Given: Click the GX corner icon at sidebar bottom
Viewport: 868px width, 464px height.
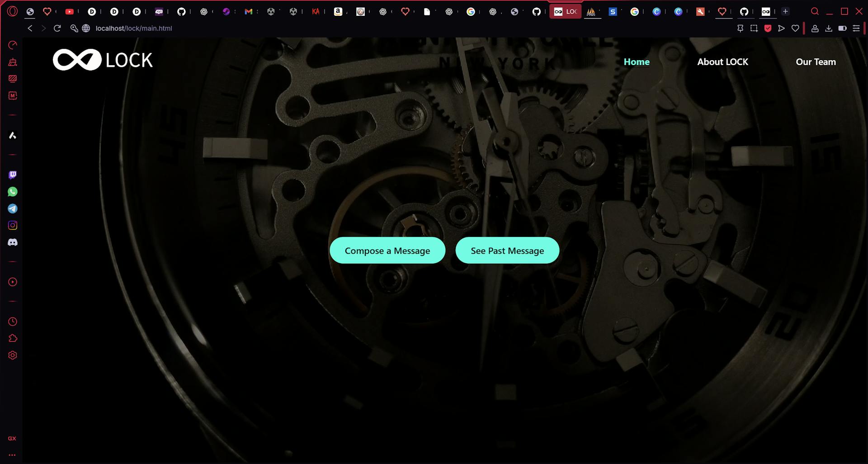Looking at the screenshot, I should (12, 438).
